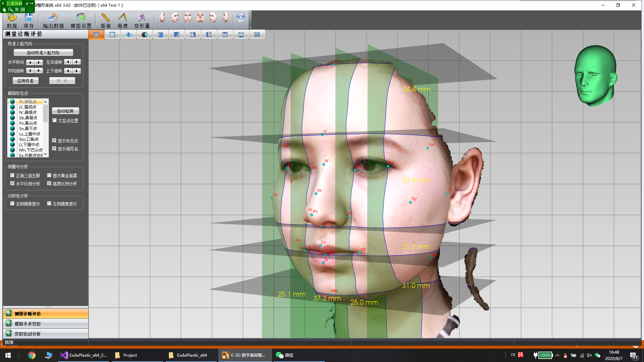Click the fit-to-view toolbar button
Viewport: 644px width, 362px height.
tap(96, 35)
